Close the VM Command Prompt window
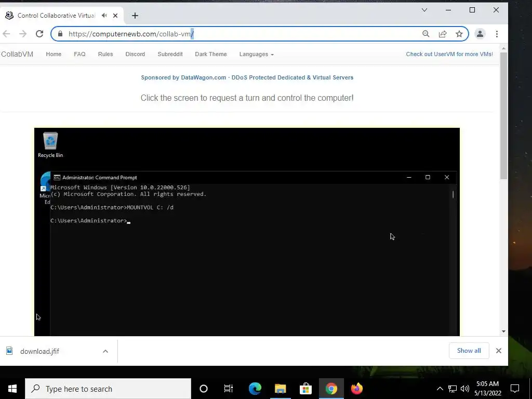This screenshot has height=399, width=532. [x=446, y=178]
